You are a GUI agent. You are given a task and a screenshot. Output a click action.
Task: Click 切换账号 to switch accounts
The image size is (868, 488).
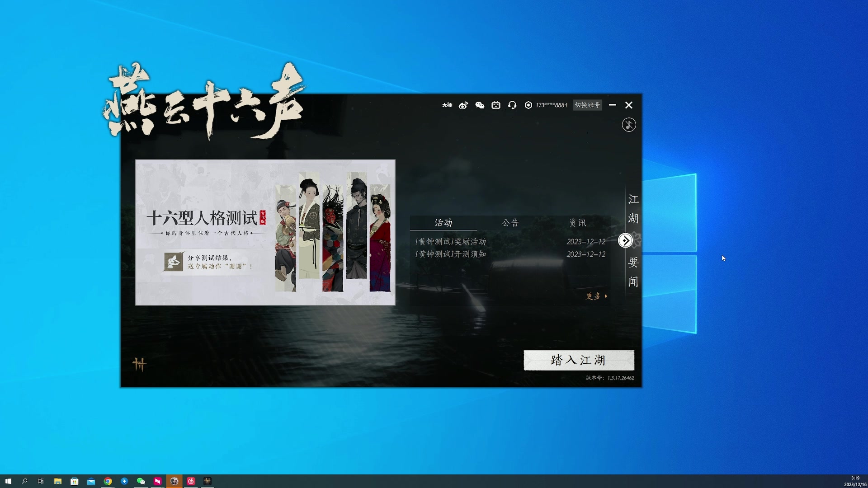click(x=588, y=105)
